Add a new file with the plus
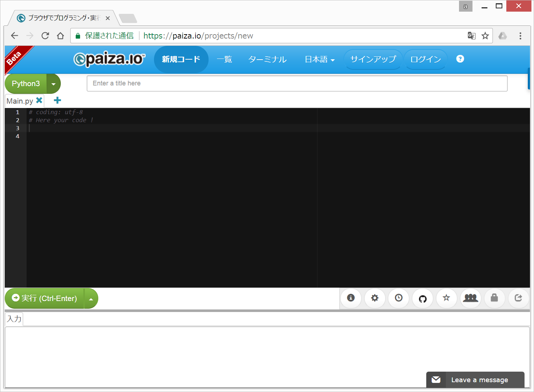This screenshot has width=534, height=392. tap(57, 100)
